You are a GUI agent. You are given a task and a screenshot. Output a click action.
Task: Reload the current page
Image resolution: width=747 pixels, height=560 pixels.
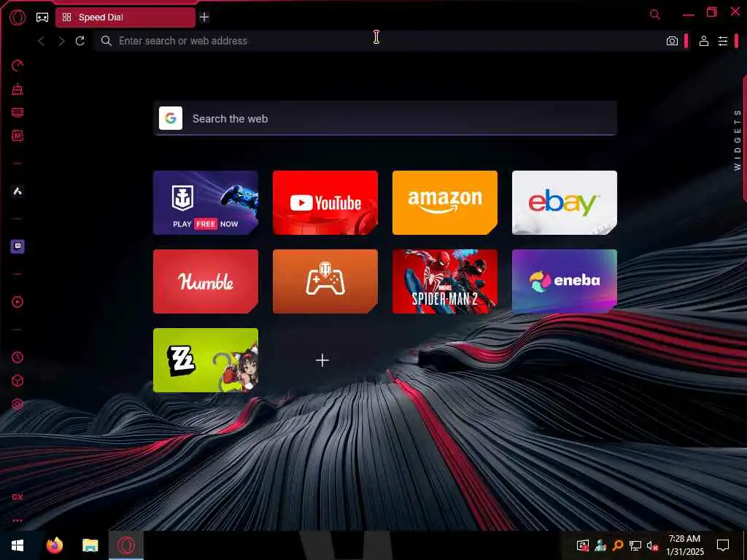(x=80, y=41)
